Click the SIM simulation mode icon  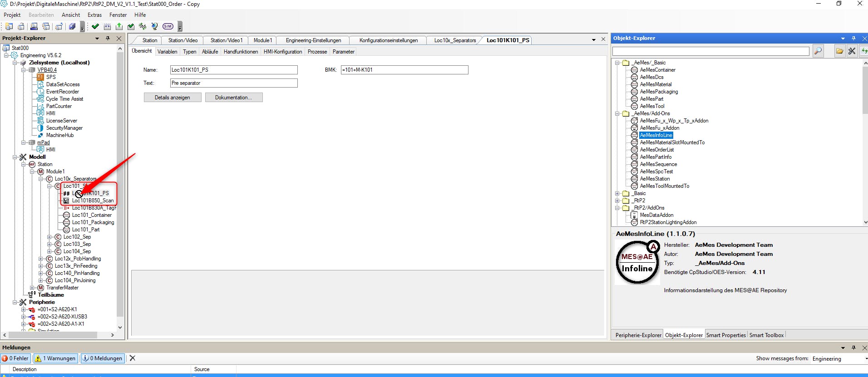[168, 26]
